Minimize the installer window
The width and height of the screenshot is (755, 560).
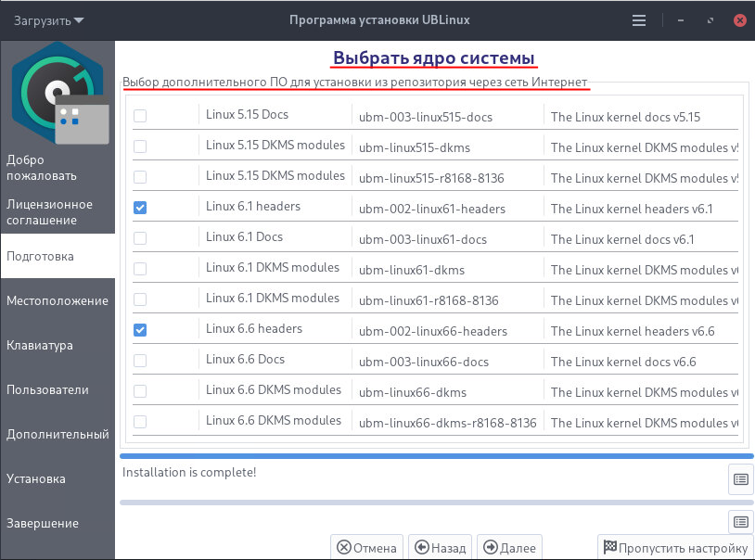point(681,20)
